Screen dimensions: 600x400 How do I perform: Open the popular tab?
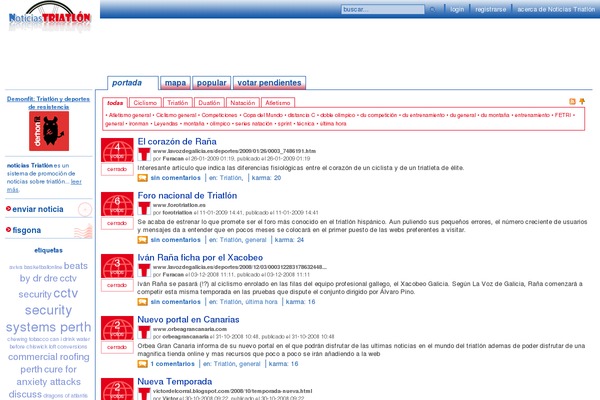(x=212, y=83)
